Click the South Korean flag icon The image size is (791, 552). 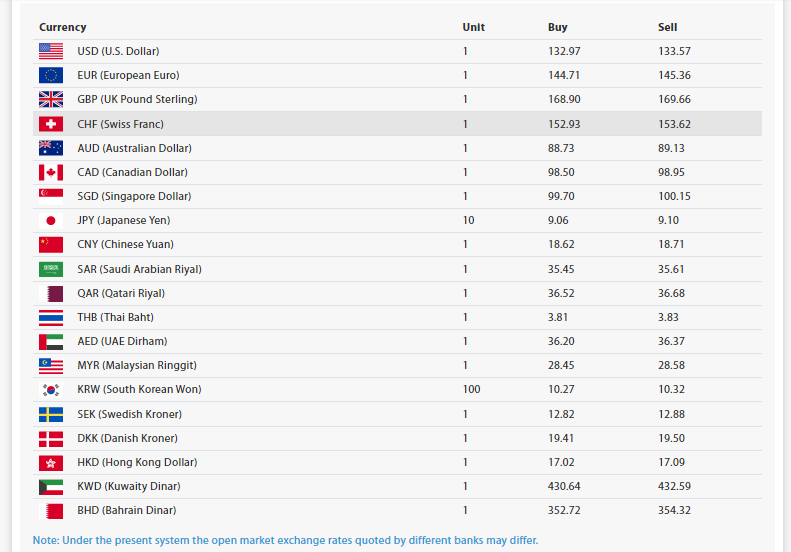pos(51,390)
